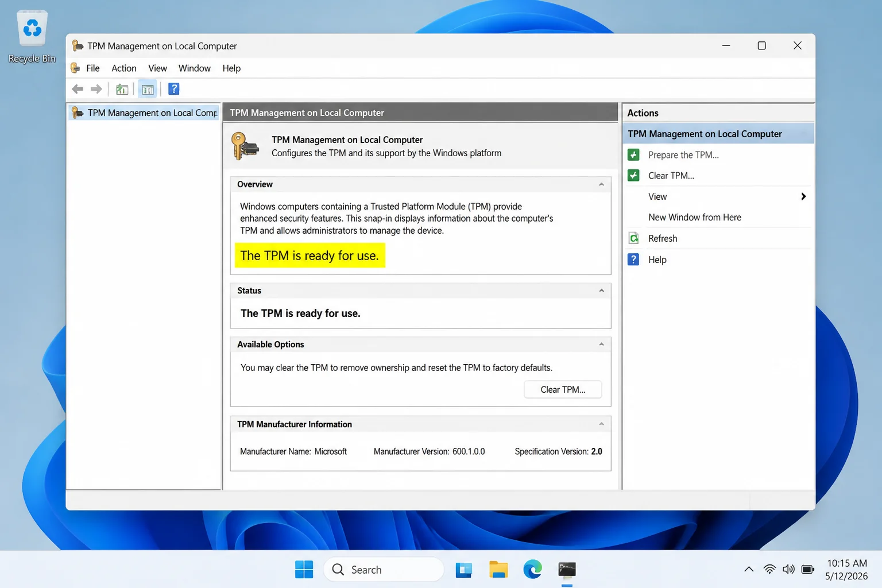This screenshot has width=882, height=588.
Task: Click the green Clear TPM checkmark icon
Action: (633, 175)
